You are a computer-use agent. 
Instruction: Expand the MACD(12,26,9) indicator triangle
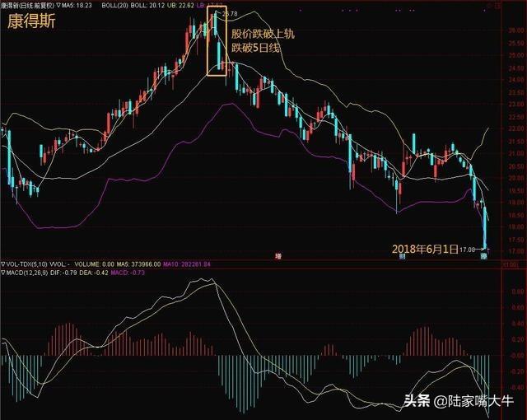click(3, 273)
